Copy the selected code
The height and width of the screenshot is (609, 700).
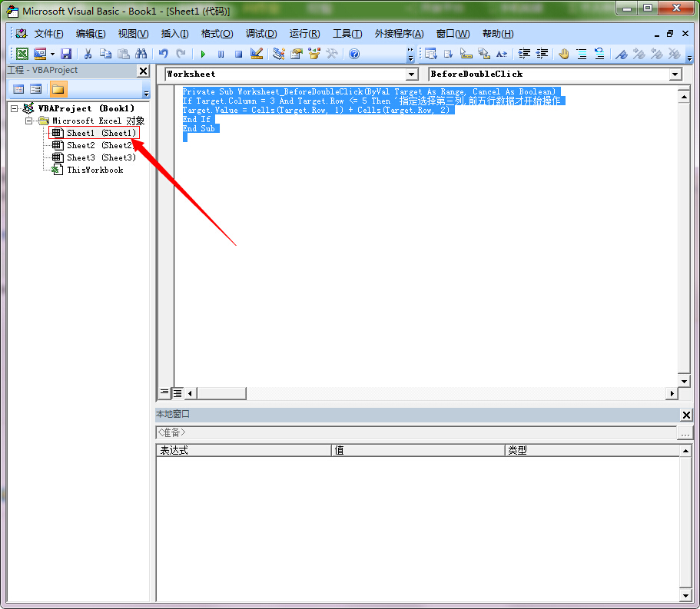tap(106, 54)
